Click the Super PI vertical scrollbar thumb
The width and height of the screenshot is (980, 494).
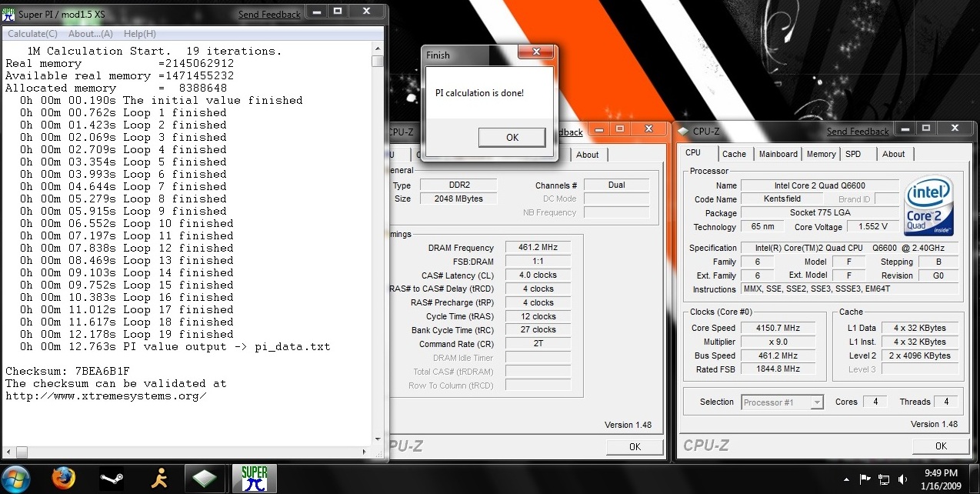[x=377, y=62]
